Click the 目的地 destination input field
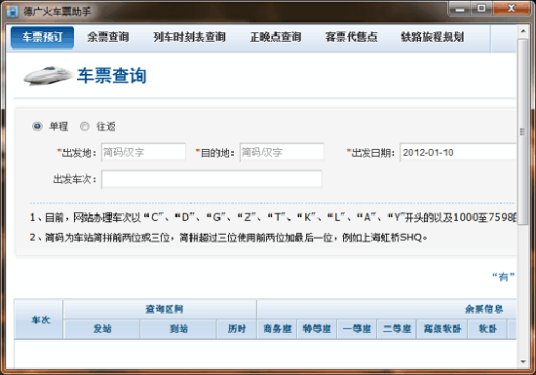This screenshot has height=375, width=536. pos(282,152)
